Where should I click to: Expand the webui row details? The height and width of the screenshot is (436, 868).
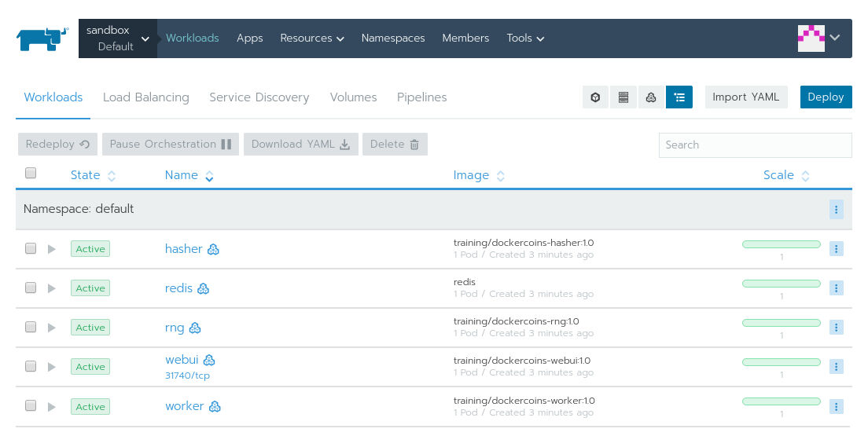(x=51, y=367)
